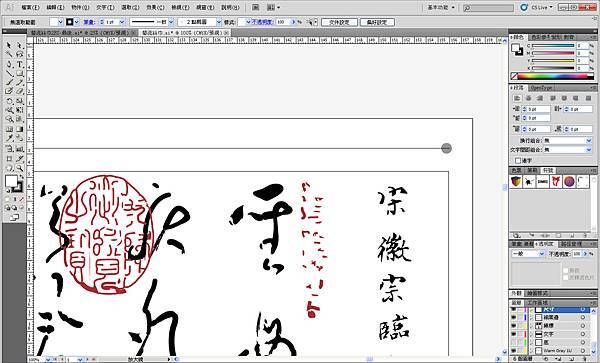Toggle the second dimmed checkbox in Transparency panel

(566, 277)
